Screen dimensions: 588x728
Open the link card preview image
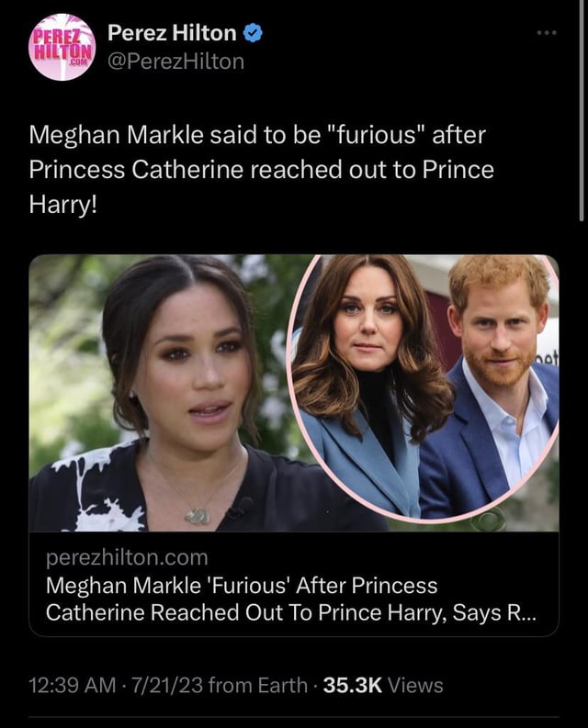pos(294,393)
